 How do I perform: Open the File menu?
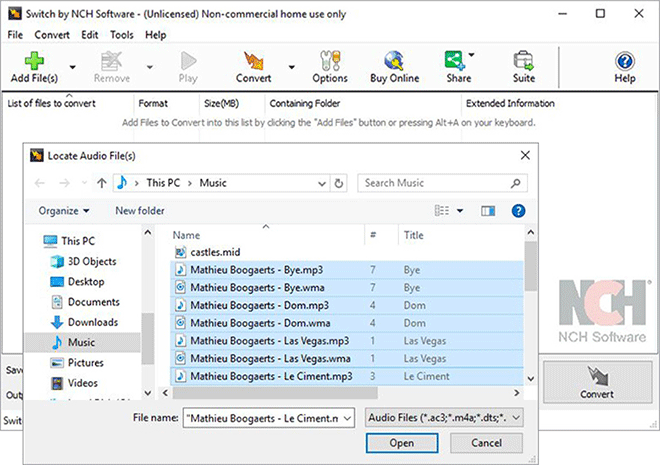[x=15, y=35]
